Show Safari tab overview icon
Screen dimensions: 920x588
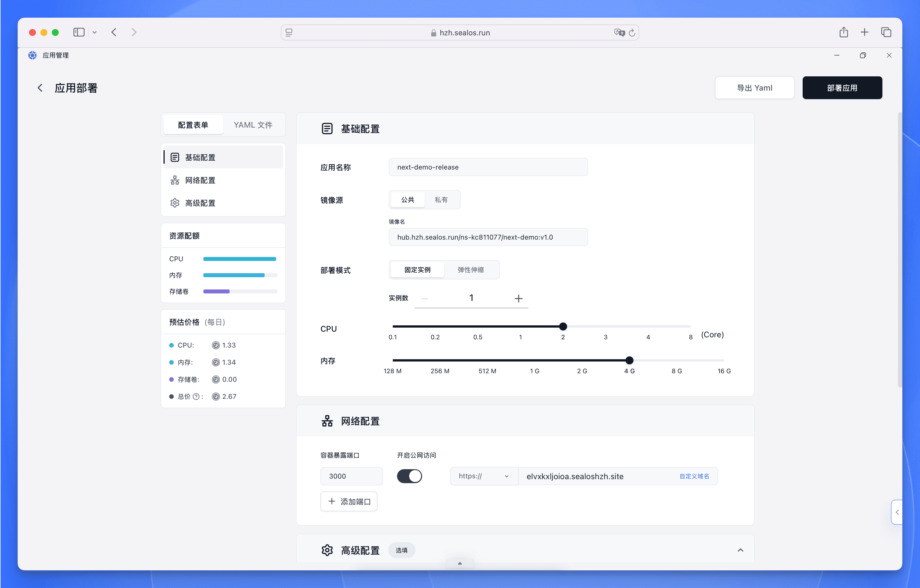886,32
